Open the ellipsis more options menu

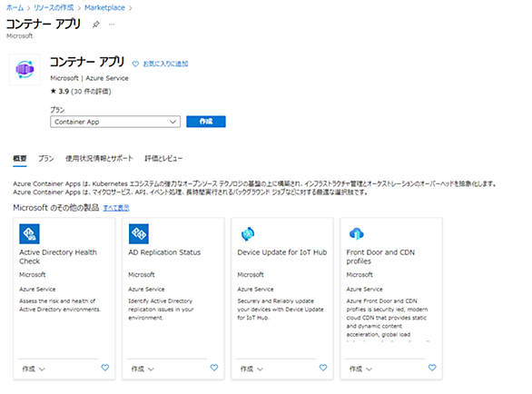(112, 25)
